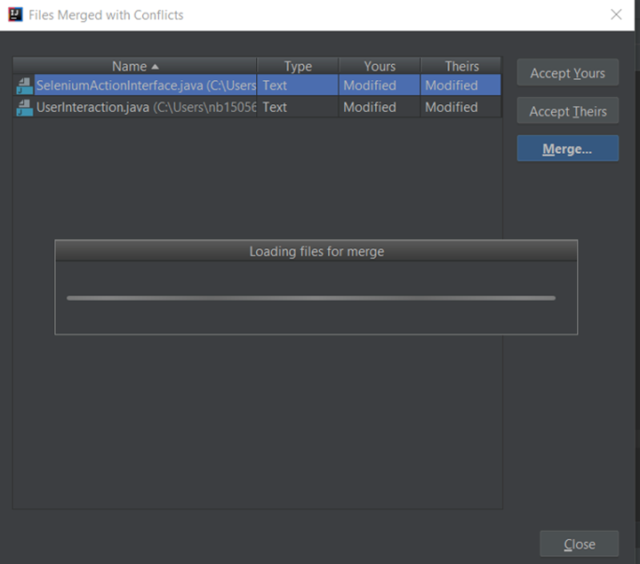Click the Java file icon for UserInteraction.java
Image resolution: width=640 pixels, height=564 pixels.
pyautogui.click(x=24, y=108)
